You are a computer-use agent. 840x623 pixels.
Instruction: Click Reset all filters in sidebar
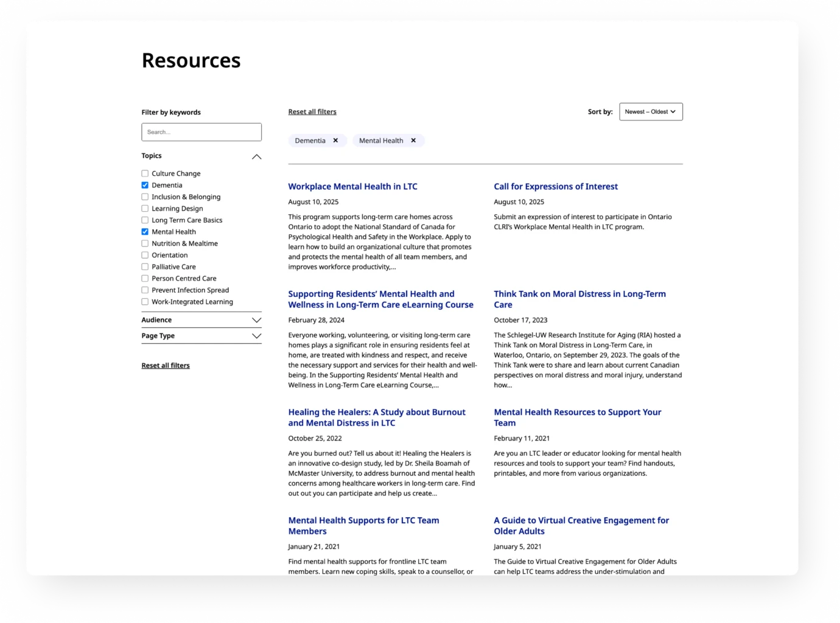point(166,366)
